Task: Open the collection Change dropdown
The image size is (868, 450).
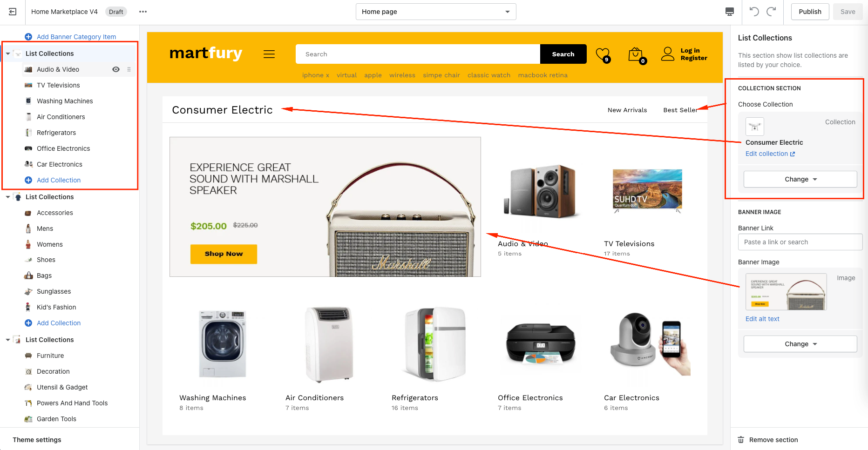Action: (800, 179)
